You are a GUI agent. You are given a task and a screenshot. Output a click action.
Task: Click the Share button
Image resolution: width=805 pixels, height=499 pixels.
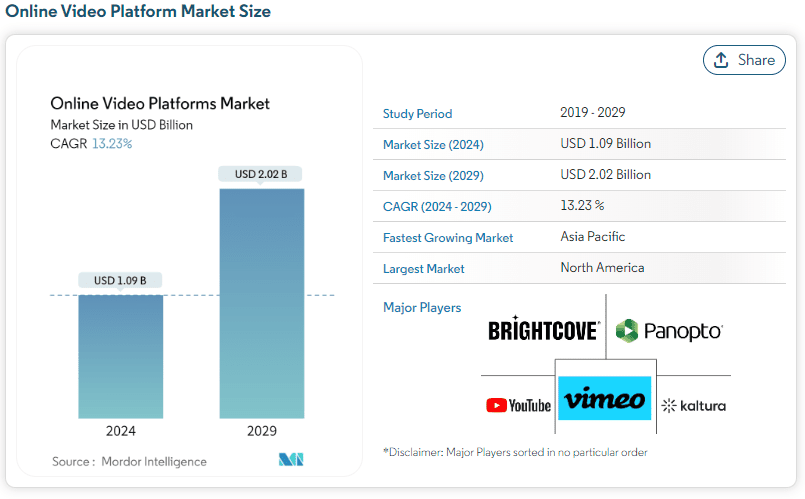point(744,60)
